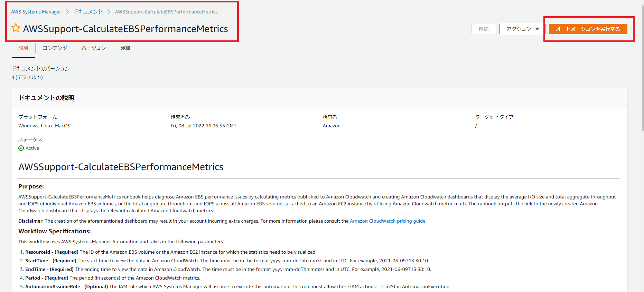Click the 'AutomationAssumeRole' parameter name

click(x=53, y=286)
